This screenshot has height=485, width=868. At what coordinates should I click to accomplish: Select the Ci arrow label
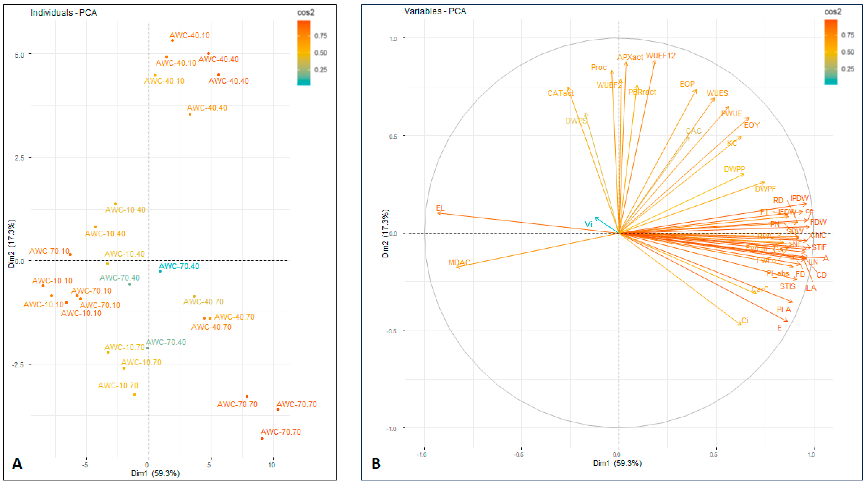click(x=745, y=320)
